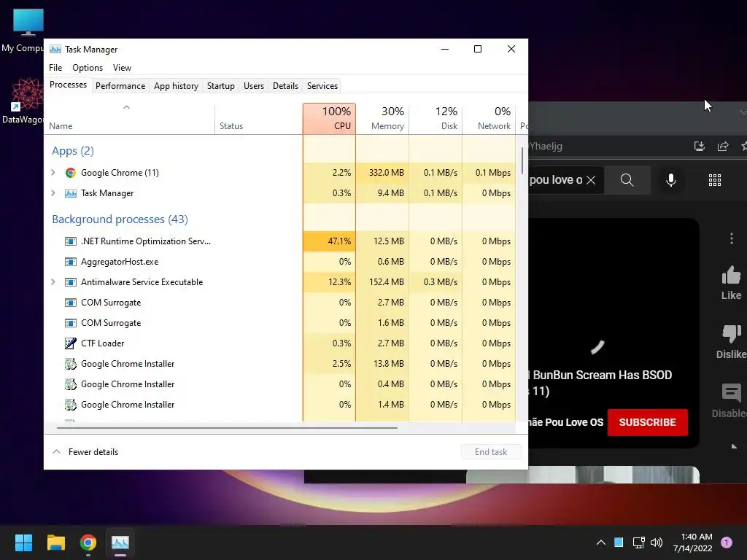The height and width of the screenshot is (560, 747).
Task: Open the notification badge in the tray
Action: click(x=727, y=542)
